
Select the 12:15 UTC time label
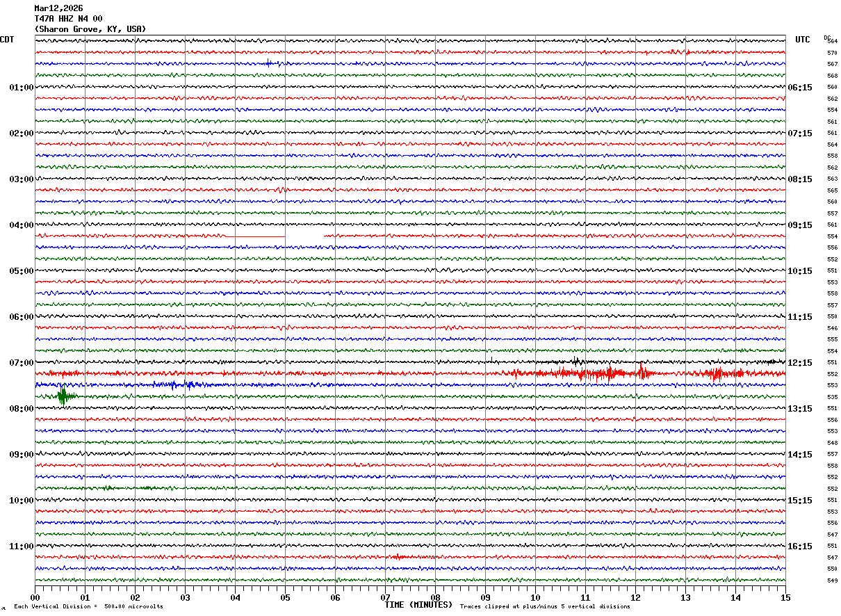tap(799, 363)
